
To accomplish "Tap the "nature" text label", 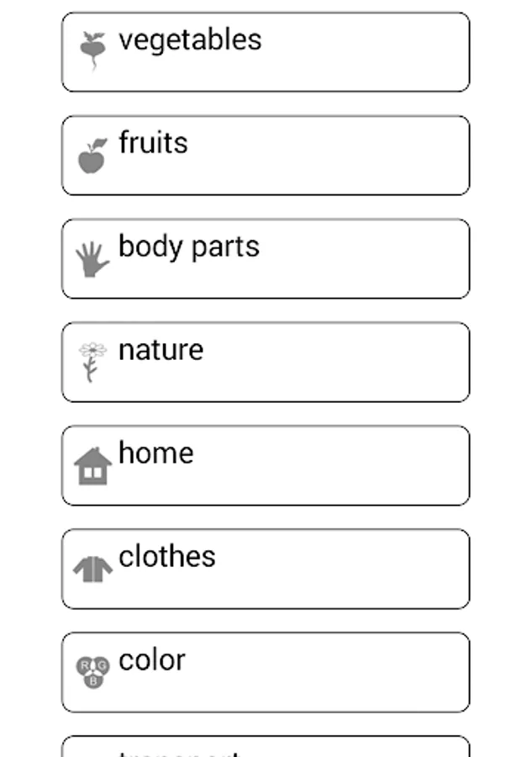I will 161,350.
